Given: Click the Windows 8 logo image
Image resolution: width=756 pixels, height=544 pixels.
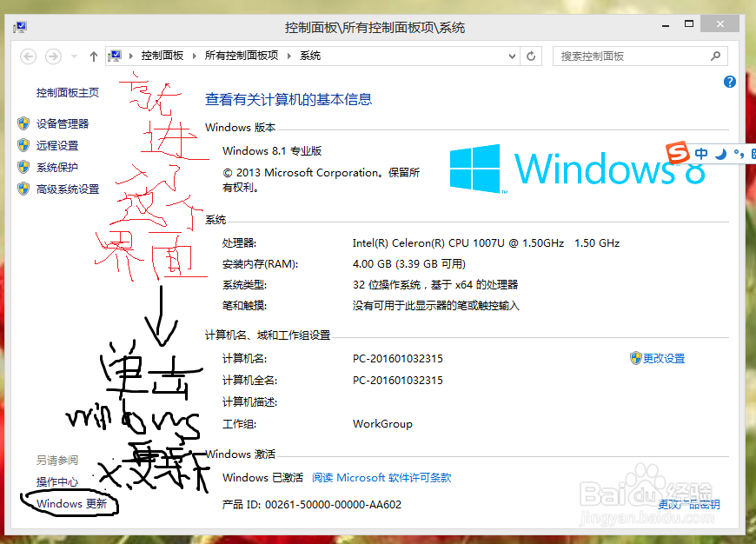Looking at the screenshot, I should pos(577,169).
